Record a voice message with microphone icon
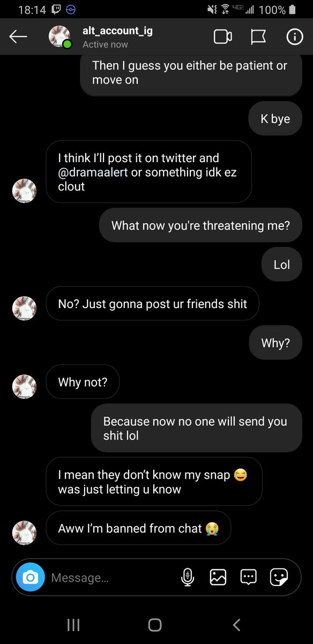Screen dimensions: 313x644 (x=187, y=577)
